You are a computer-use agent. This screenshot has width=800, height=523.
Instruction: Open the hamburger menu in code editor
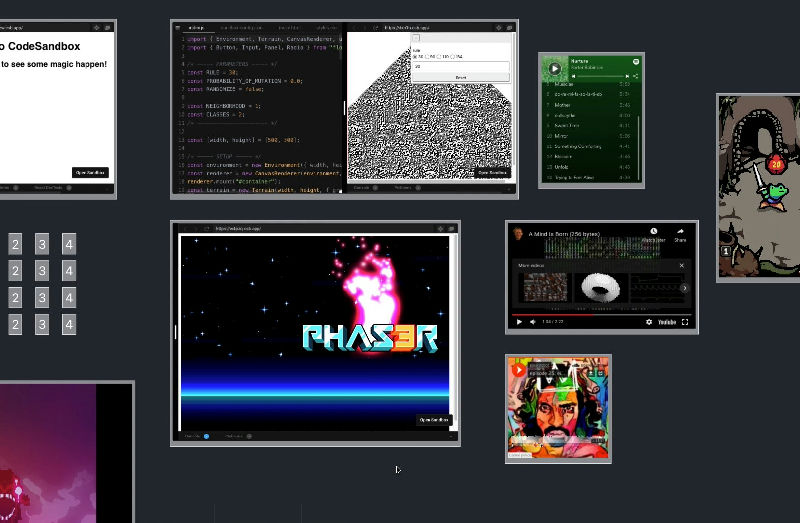tap(178, 28)
